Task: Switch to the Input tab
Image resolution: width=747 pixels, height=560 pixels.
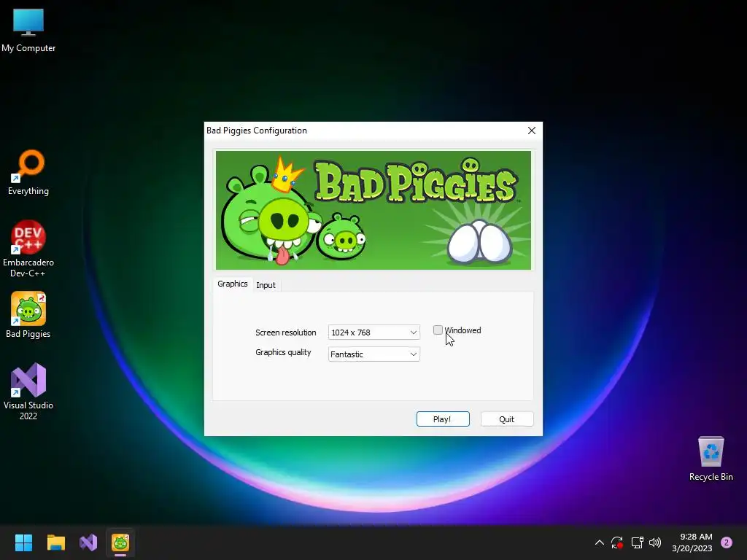Action: pyautogui.click(x=266, y=285)
